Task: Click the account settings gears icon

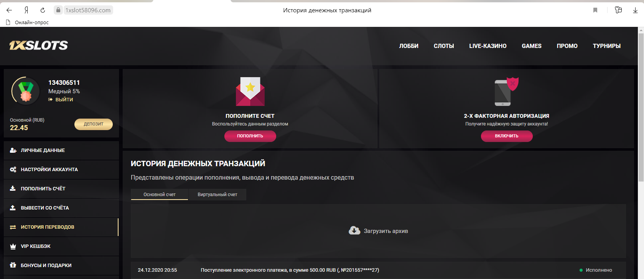Action: [13, 169]
